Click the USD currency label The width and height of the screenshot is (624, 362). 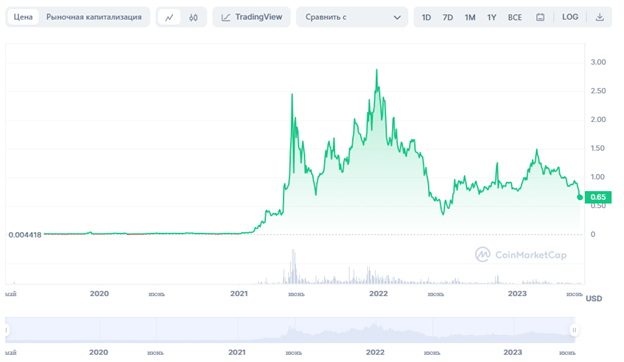pyautogui.click(x=594, y=298)
